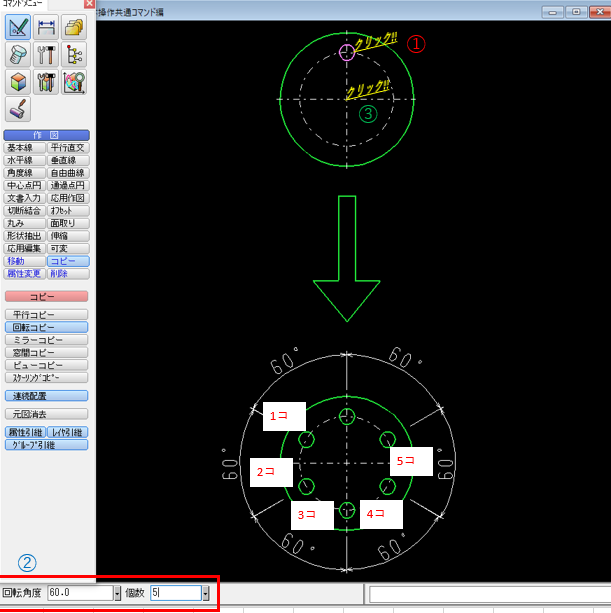Click the bolt parts icon

pos(19,55)
